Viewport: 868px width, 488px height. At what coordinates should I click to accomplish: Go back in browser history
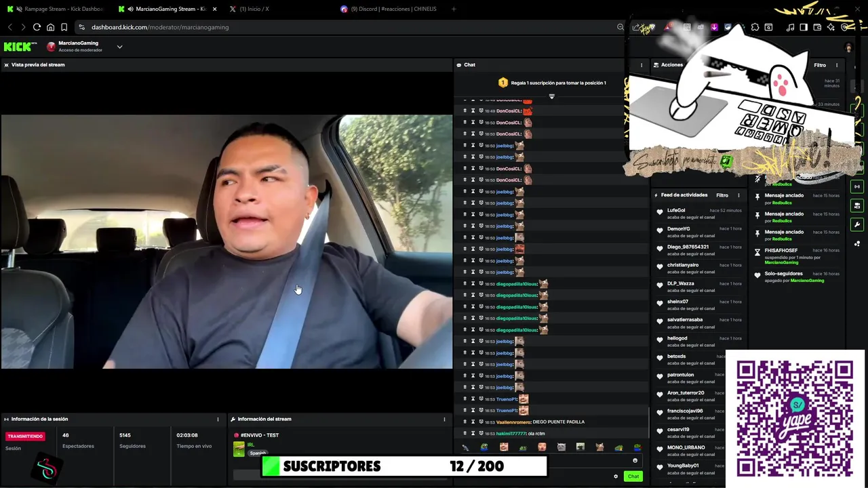(x=10, y=27)
